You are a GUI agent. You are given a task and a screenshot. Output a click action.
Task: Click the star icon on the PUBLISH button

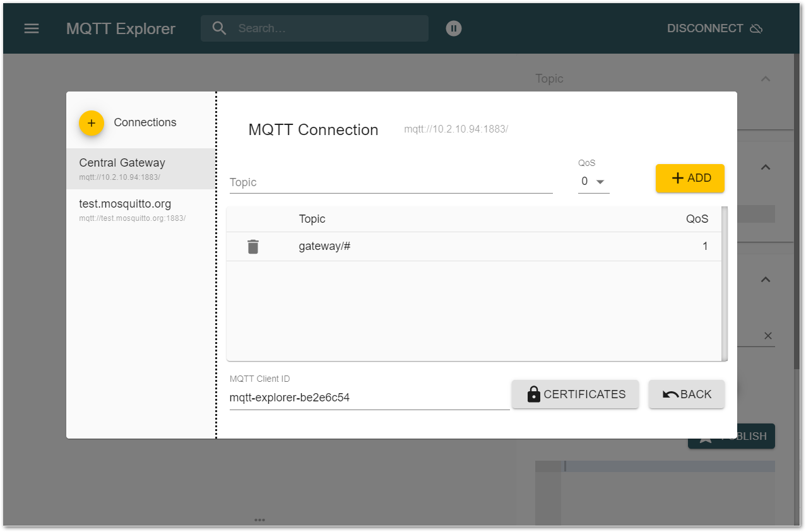pos(705,435)
